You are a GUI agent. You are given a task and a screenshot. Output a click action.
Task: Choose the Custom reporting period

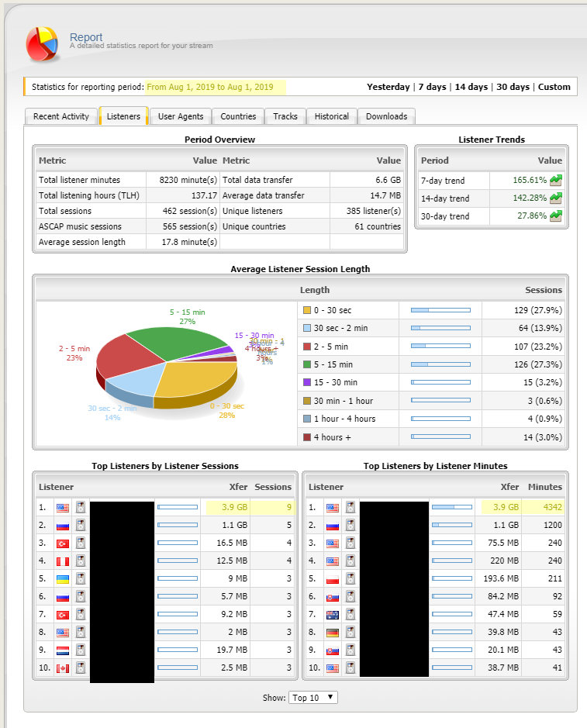pos(554,87)
